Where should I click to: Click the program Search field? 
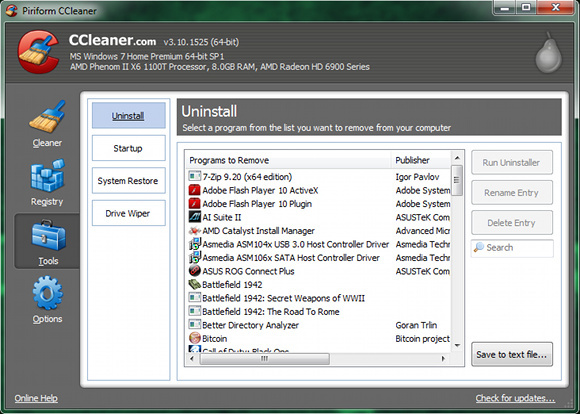click(512, 248)
